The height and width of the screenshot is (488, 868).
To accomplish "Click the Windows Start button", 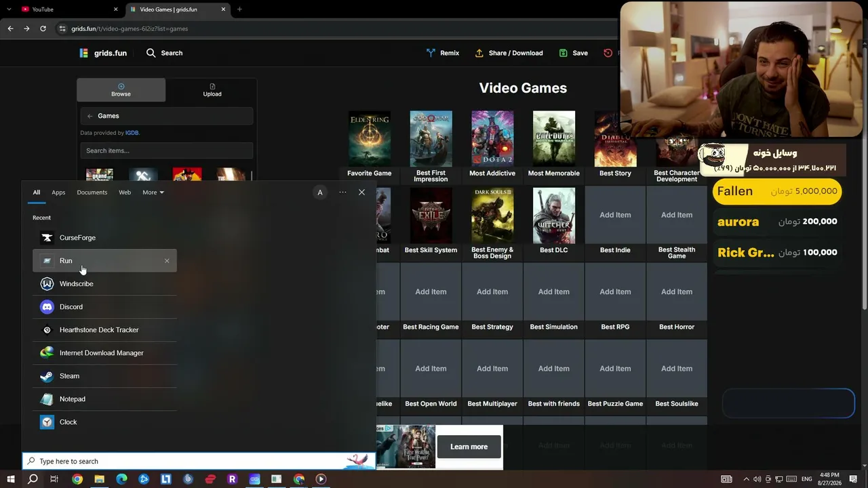I will [11, 479].
